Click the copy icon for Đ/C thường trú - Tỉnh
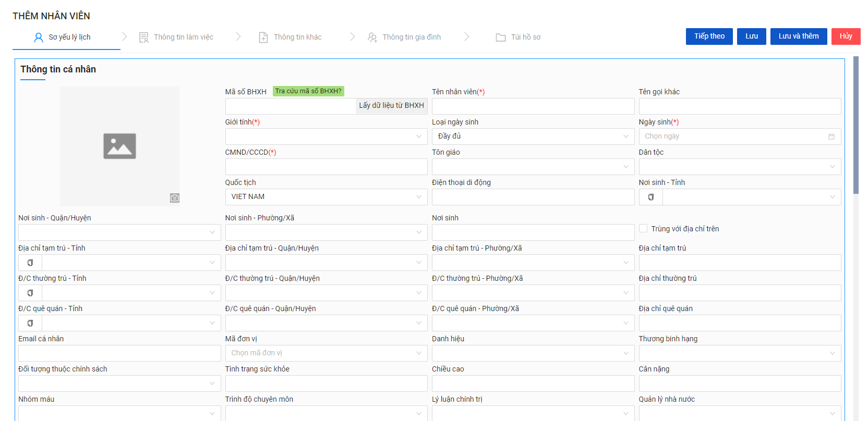Viewport: 868px width, 421px height. coord(30,293)
